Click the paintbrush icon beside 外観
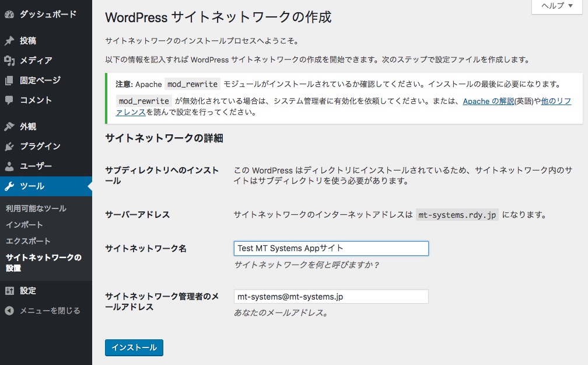Screen dimensions: 588x365 pos(9,127)
